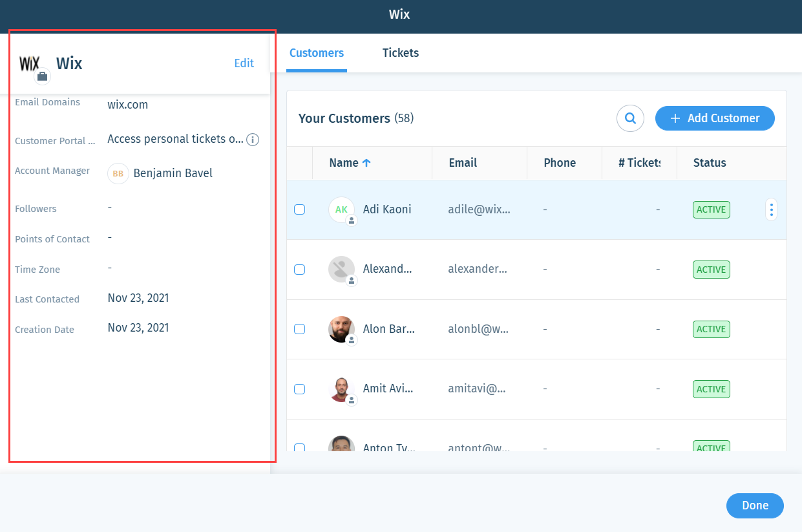Open the three-dot menu for Adi Kaoni

(771, 209)
